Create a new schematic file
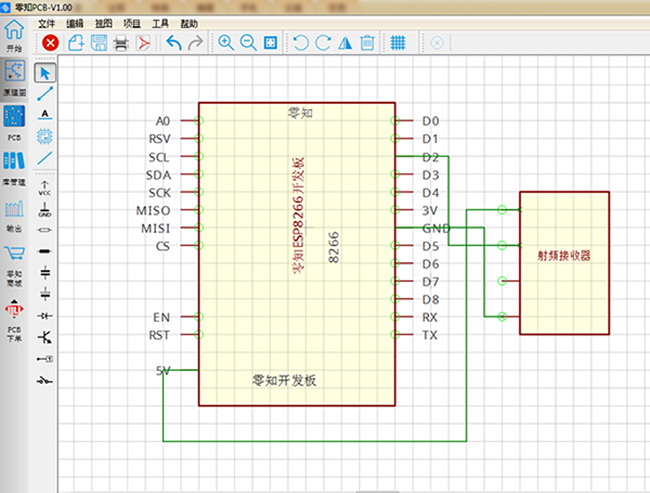The width and height of the screenshot is (650, 493). (x=76, y=43)
